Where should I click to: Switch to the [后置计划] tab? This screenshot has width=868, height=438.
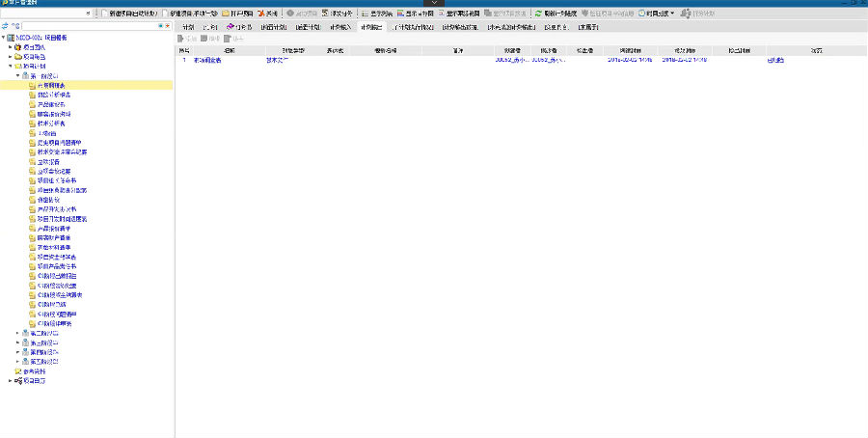[308, 27]
